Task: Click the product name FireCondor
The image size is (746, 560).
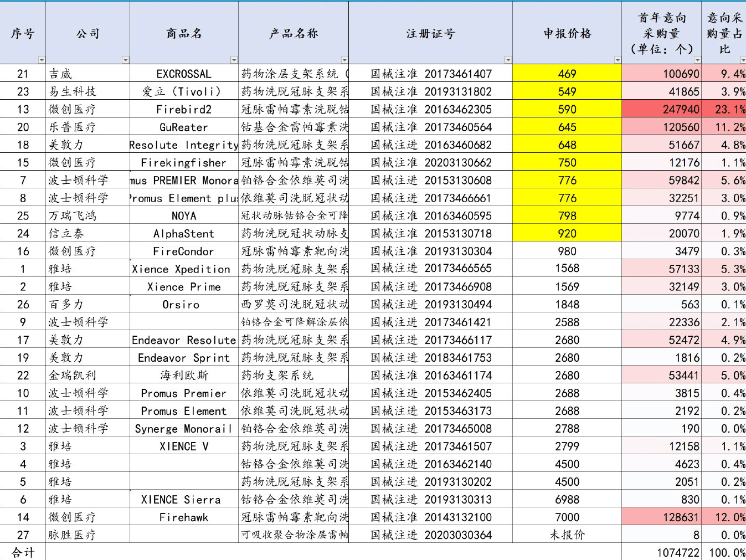Action: pos(184,251)
